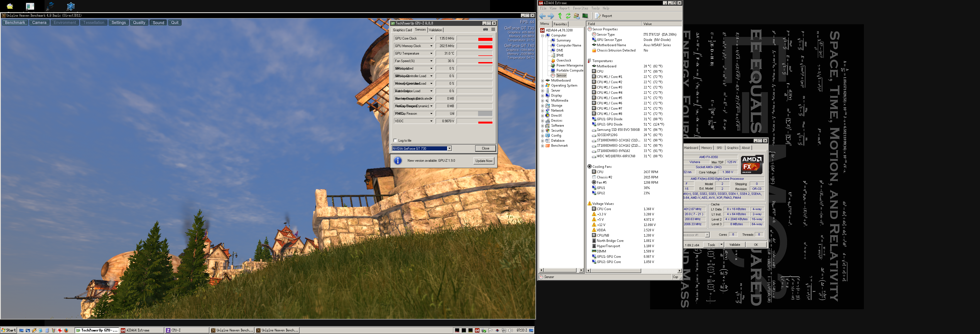Enable Log to file checkbox
Viewport: 980px width, 334px height.
pyautogui.click(x=395, y=140)
